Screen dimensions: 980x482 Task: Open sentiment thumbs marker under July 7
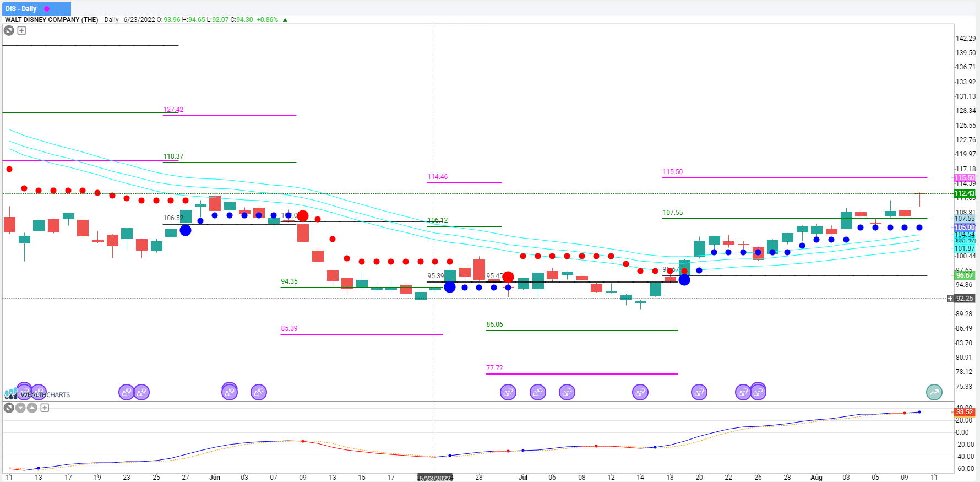[x=567, y=392]
